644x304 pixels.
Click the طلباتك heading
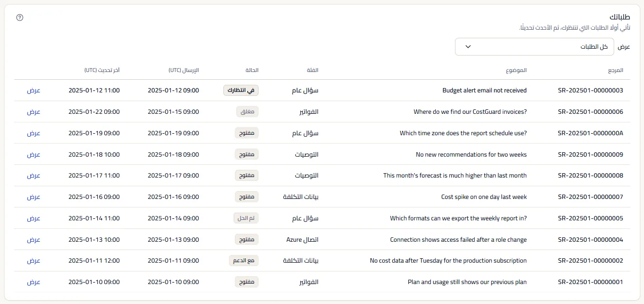pyautogui.click(x=620, y=18)
